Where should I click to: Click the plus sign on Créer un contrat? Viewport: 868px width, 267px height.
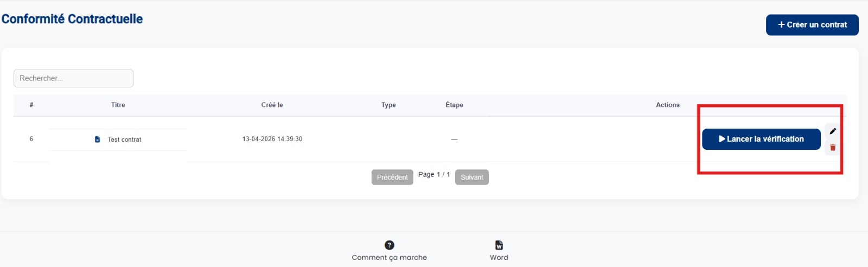pos(781,25)
